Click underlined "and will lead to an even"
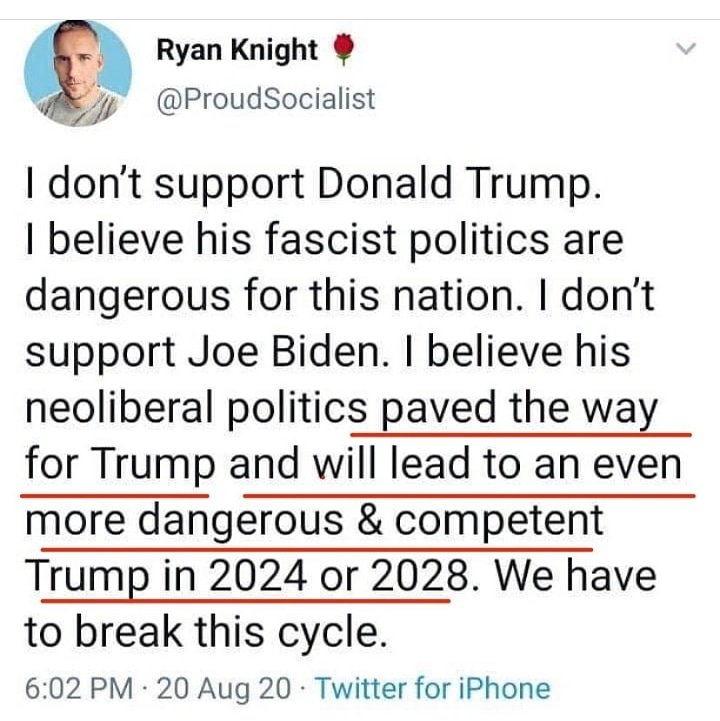Viewport: 720px width, 721px height. [x=461, y=465]
